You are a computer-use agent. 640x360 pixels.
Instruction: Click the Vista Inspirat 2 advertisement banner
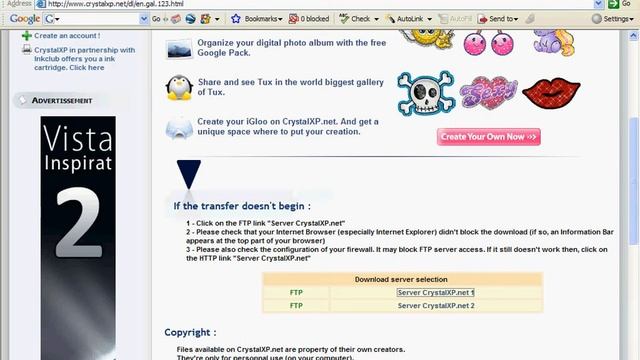point(78,238)
